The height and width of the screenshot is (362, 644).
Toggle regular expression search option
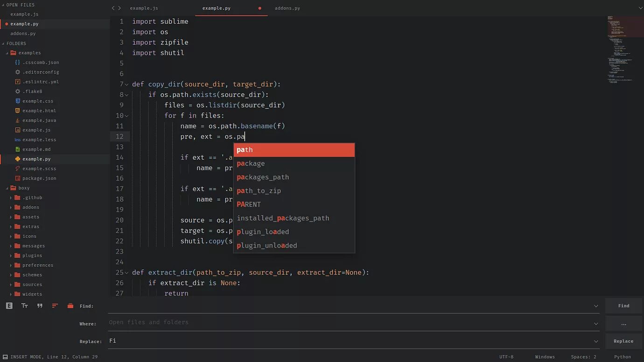(9, 306)
